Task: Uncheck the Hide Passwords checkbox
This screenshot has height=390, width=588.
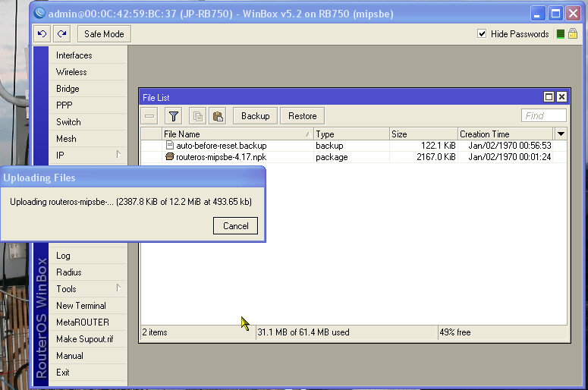Action: tap(482, 33)
